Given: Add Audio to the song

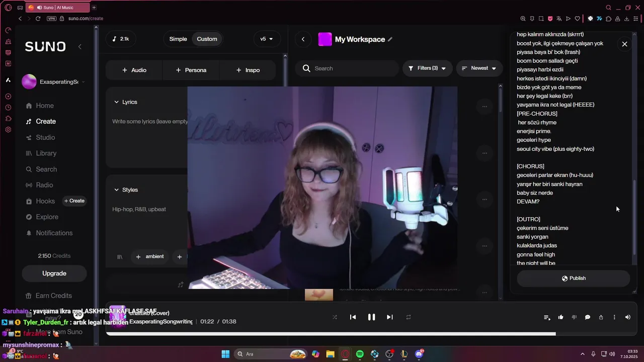Looking at the screenshot, I should pyautogui.click(x=134, y=70).
